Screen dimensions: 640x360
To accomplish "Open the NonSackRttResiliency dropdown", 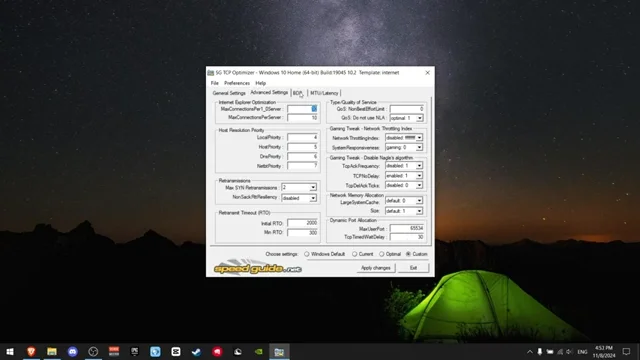I will tap(313, 198).
